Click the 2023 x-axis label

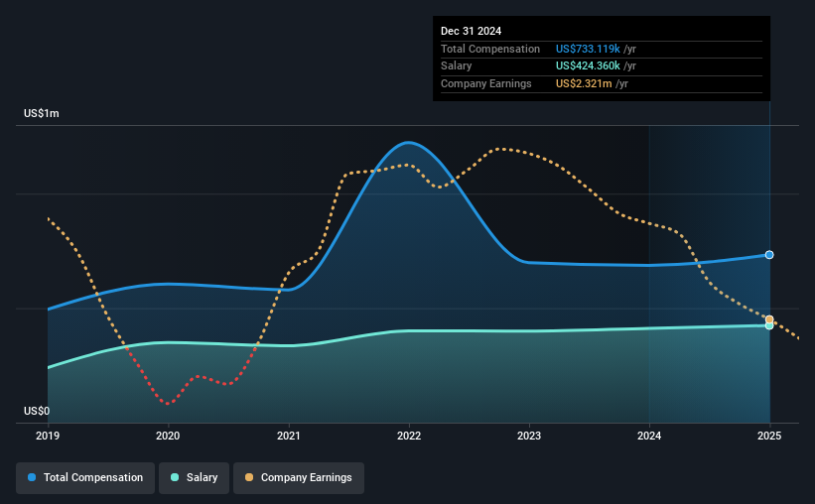point(529,436)
